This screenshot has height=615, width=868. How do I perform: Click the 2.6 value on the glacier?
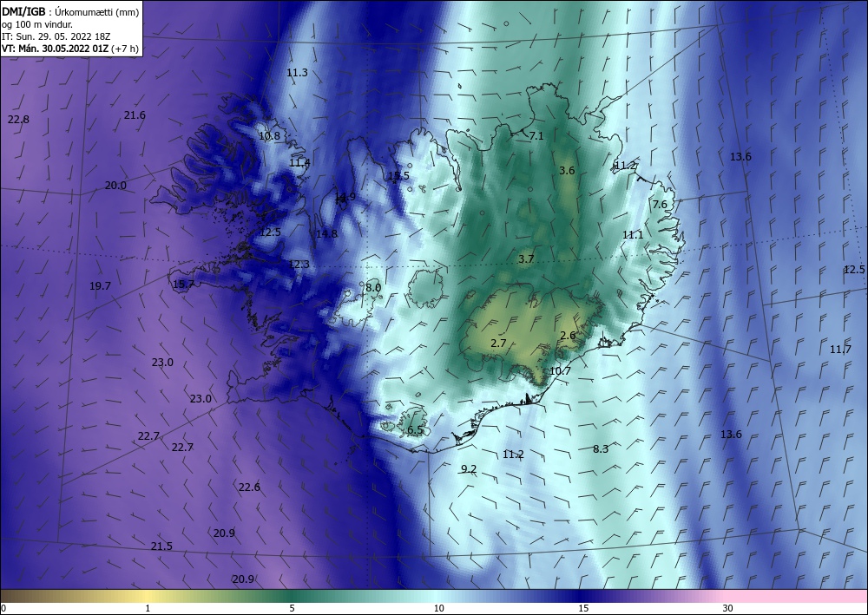click(x=568, y=335)
